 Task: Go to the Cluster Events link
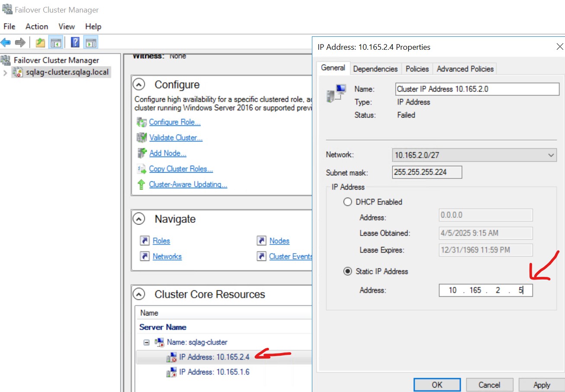[291, 256]
